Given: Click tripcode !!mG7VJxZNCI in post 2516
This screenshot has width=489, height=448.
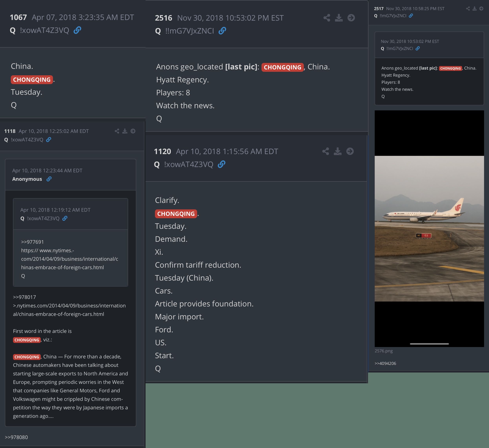Looking at the screenshot, I should [190, 31].
